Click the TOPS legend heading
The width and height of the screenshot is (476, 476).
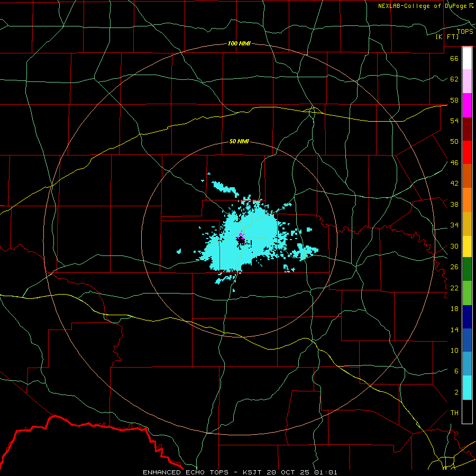pos(465,32)
